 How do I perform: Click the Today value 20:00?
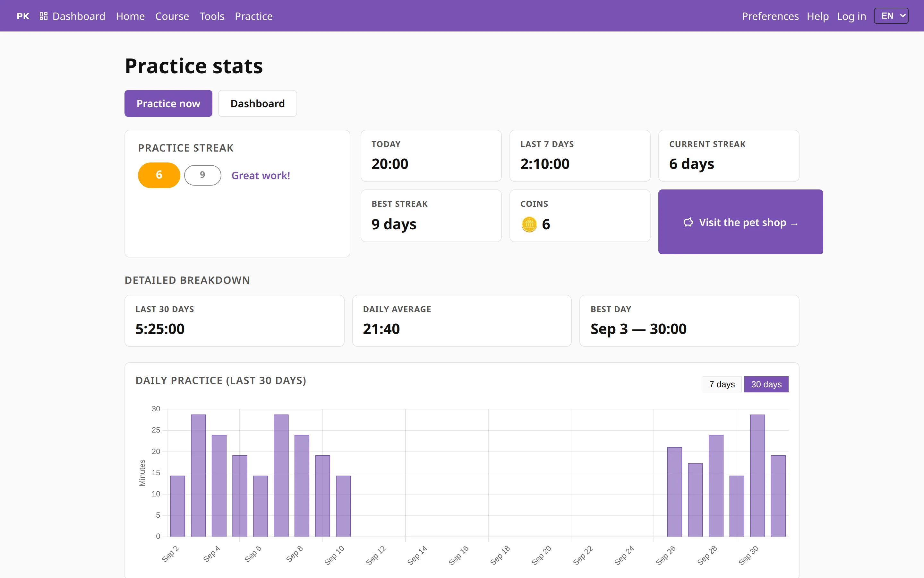click(x=389, y=164)
